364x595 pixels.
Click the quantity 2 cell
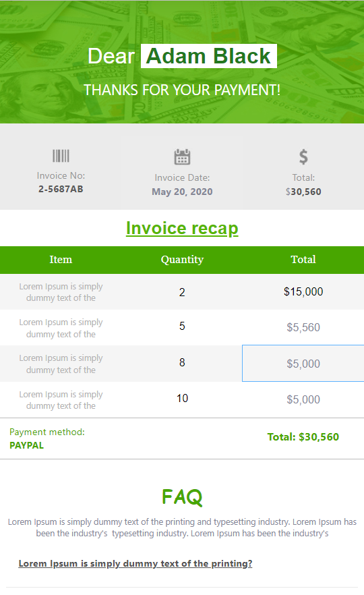182,292
